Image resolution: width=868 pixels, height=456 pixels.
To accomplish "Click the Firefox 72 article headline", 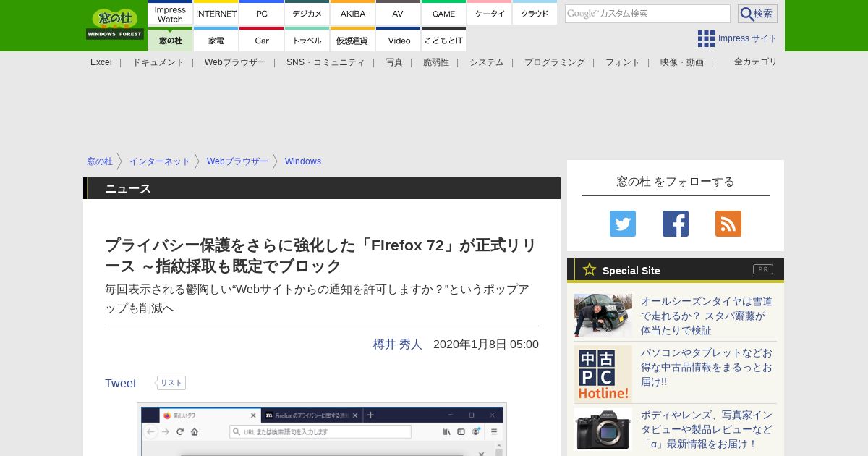I will (321, 256).
